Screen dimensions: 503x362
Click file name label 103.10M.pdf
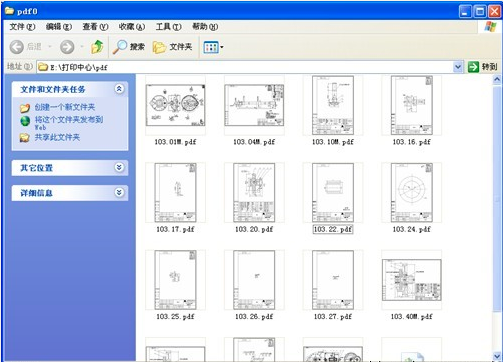(333, 142)
